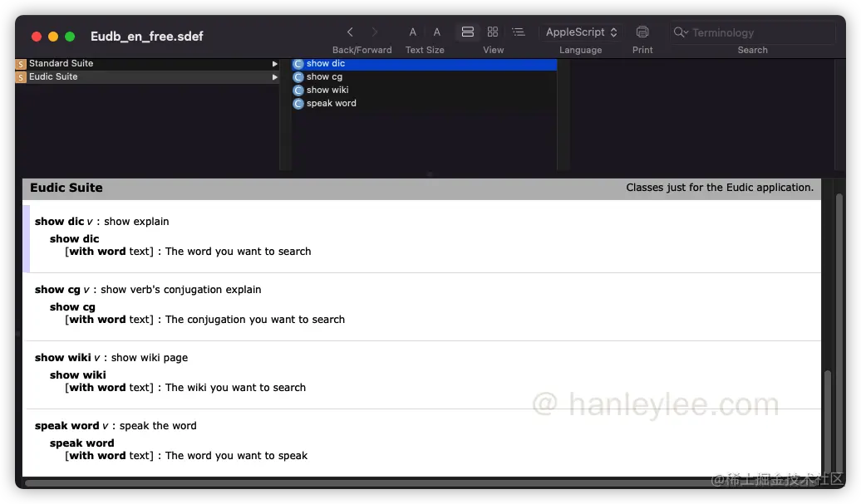Go back with the Back chevron
Viewport: 861px width, 504px height.
point(350,32)
